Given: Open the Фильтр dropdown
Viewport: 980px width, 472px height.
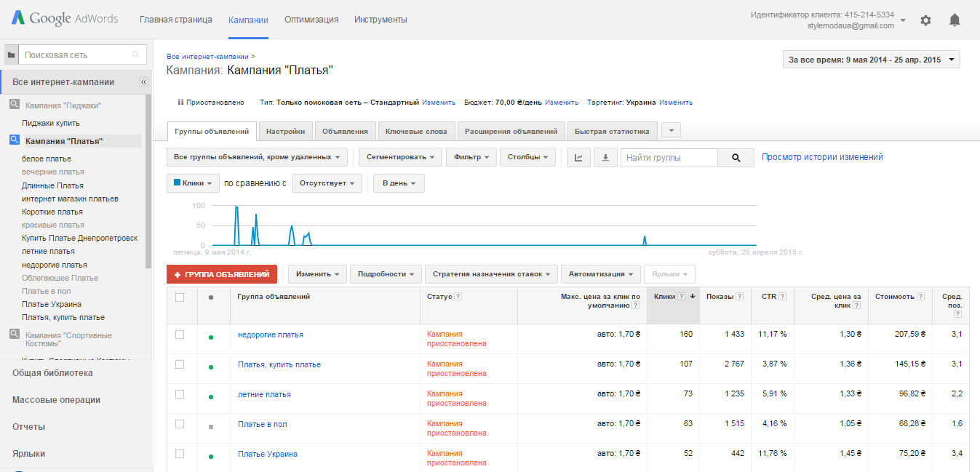Looking at the screenshot, I should [x=471, y=157].
